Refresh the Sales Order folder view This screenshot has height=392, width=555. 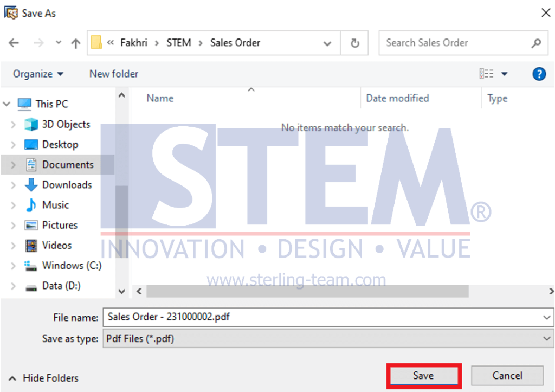pyautogui.click(x=354, y=42)
